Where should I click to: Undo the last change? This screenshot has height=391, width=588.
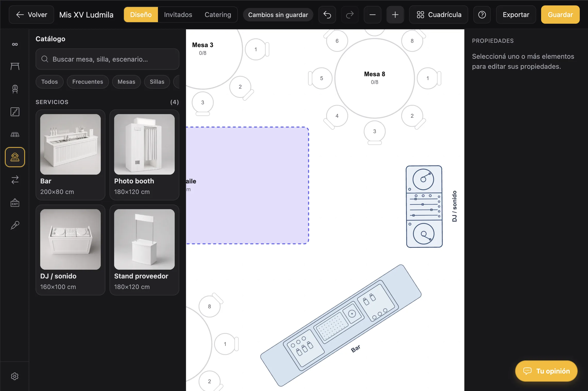pos(327,15)
